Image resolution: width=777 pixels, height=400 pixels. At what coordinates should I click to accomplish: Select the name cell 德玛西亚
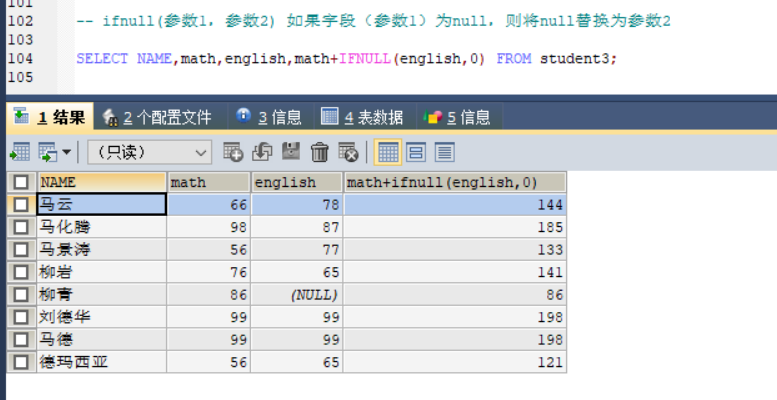pos(102,362)
